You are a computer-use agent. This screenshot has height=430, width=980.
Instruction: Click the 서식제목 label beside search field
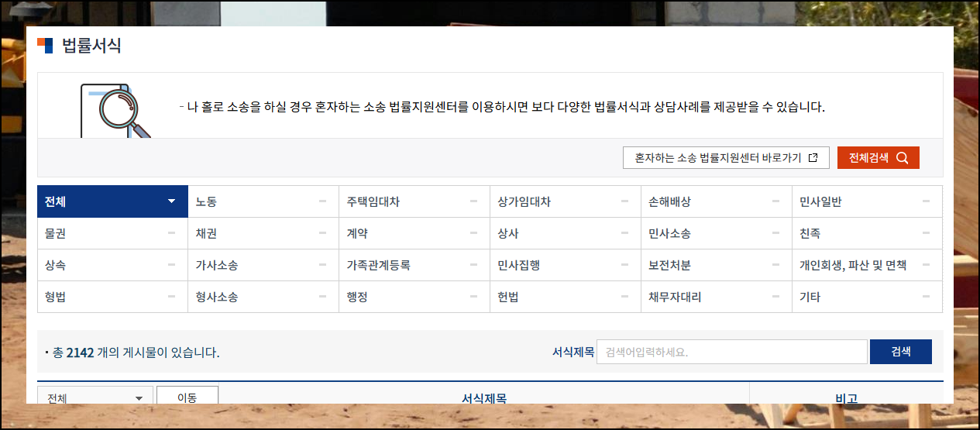click(573, 352)
